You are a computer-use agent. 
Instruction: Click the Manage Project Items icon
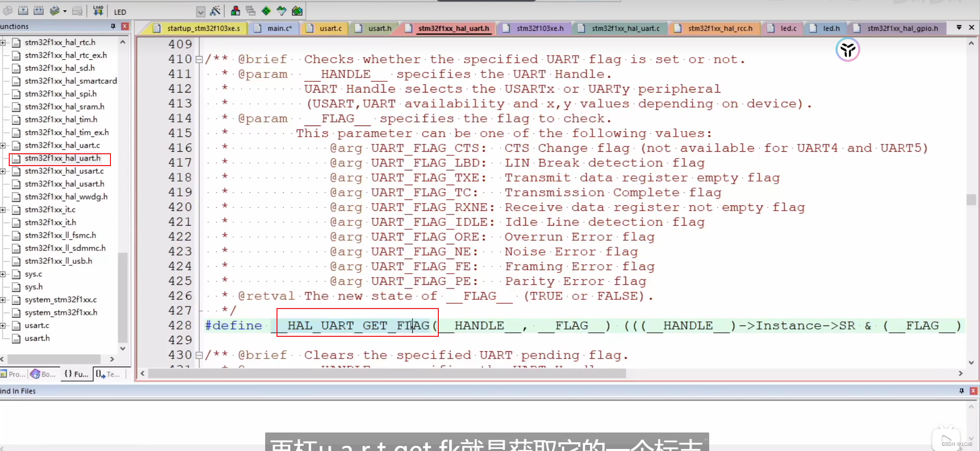click(235, 11)
